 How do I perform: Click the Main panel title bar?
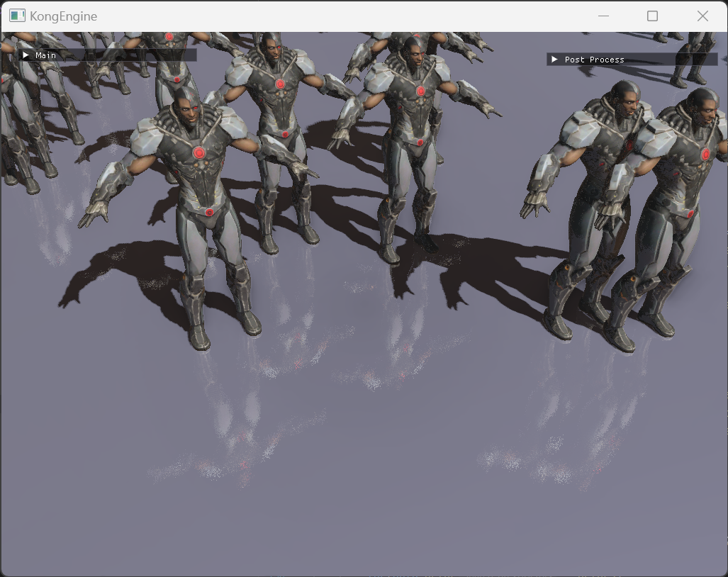click(x=107, y=55)
